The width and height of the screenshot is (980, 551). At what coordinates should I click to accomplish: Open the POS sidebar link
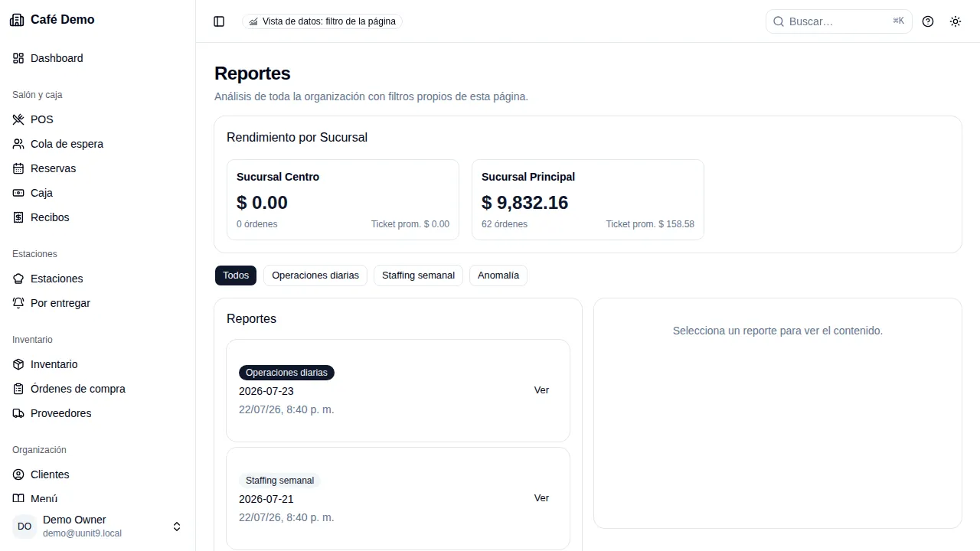tap(98, 119)
